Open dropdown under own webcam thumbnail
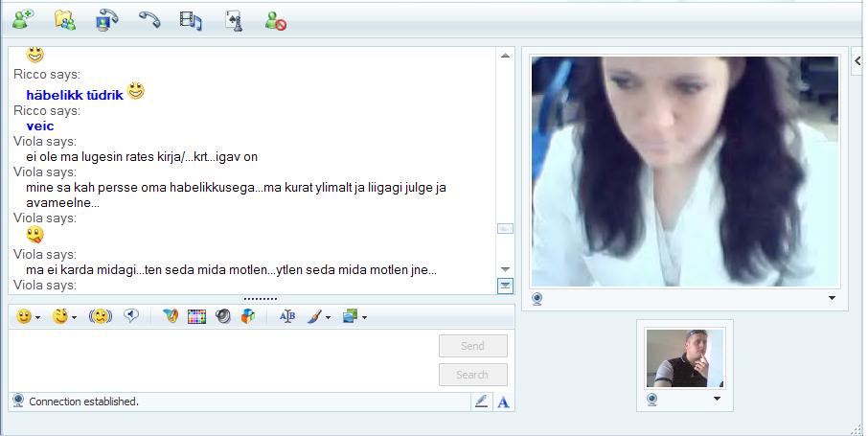868x436 pixels. tap(717, 399)
